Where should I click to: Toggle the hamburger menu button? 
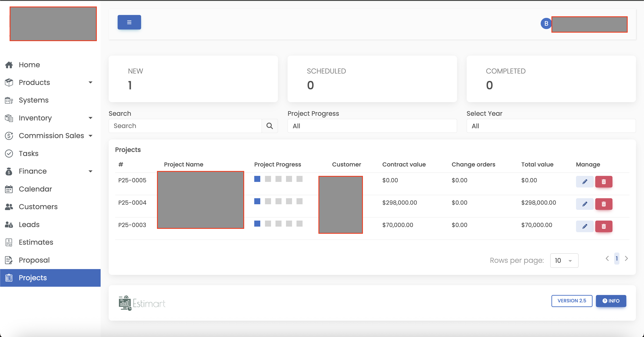pos(129,22)
